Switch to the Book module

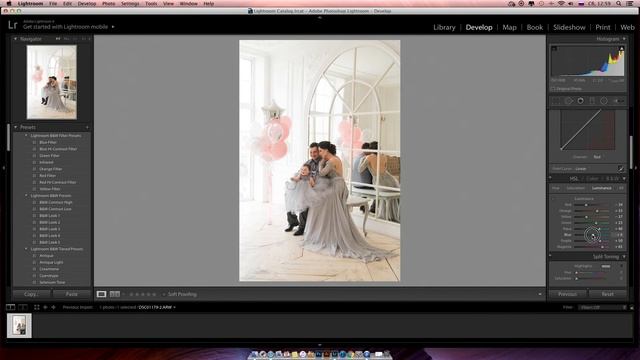[535, 27]
